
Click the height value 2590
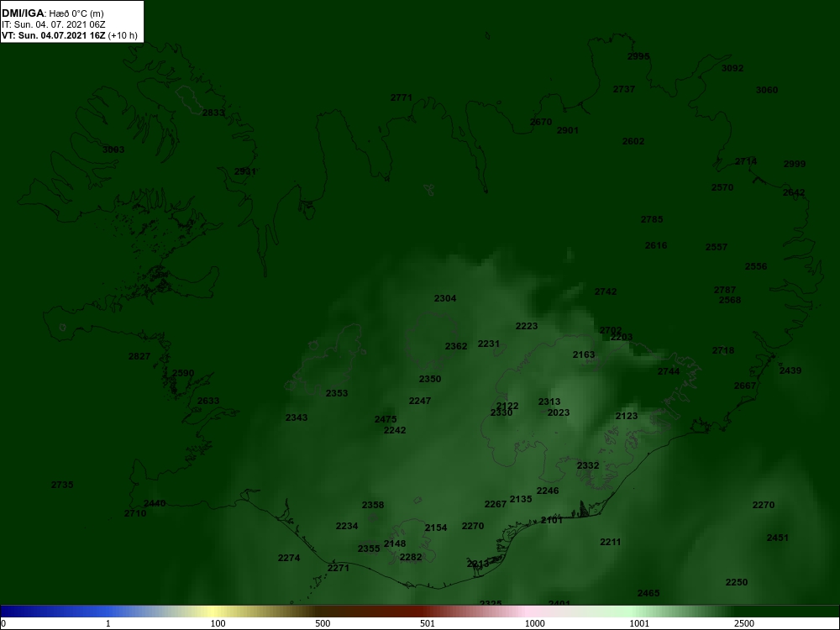tap(183, 374)
